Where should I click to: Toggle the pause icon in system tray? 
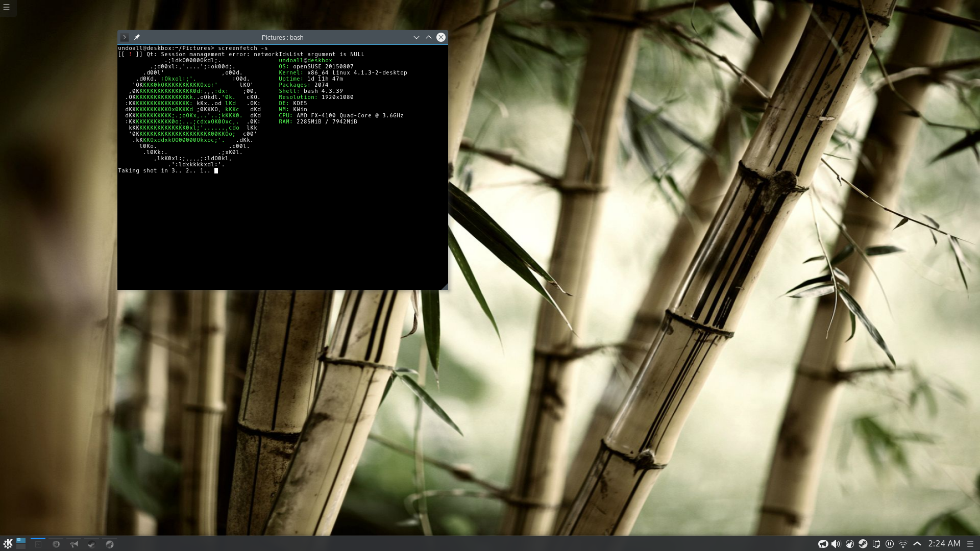pyautogui.click(x=890, y=544)
